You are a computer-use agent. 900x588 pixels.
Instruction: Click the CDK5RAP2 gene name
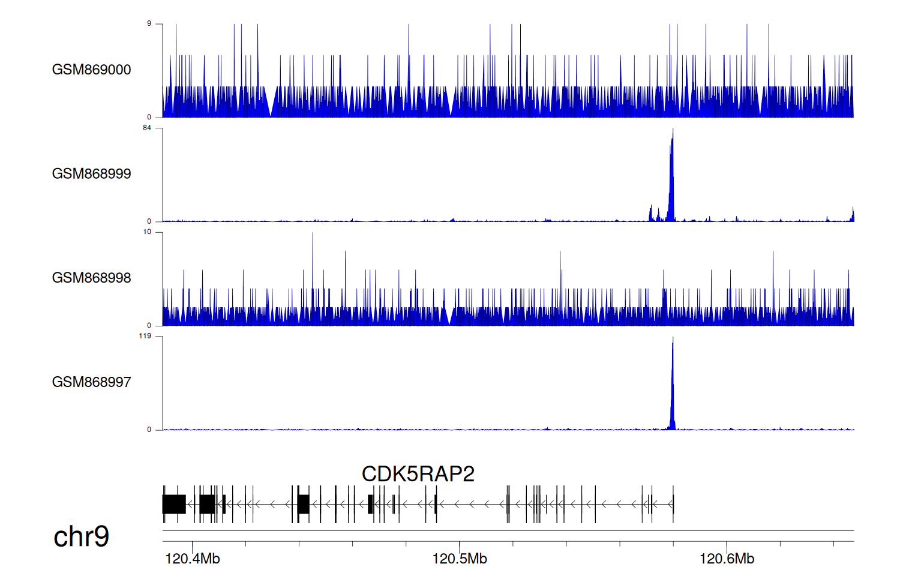coord(418,474)
